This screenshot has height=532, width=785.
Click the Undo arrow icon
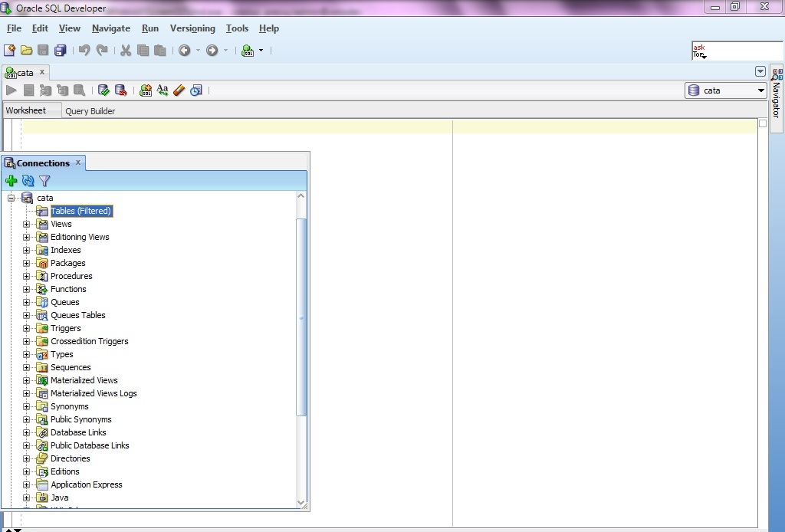point(84,50)
